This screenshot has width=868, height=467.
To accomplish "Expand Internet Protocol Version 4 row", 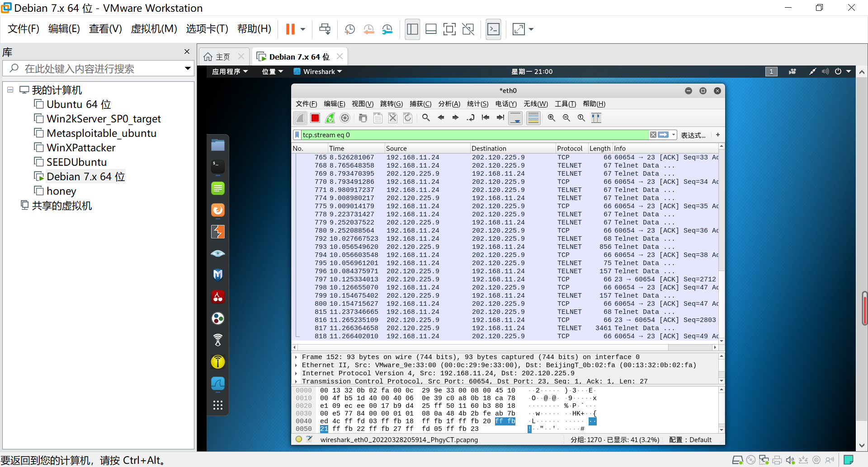I will [x=296, y=374].
